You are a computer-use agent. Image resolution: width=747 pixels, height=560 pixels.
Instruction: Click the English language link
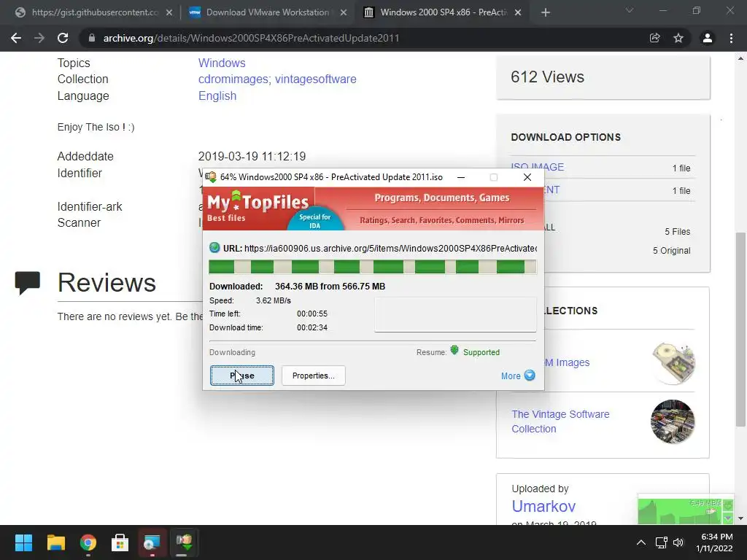[x=217, y=96]
